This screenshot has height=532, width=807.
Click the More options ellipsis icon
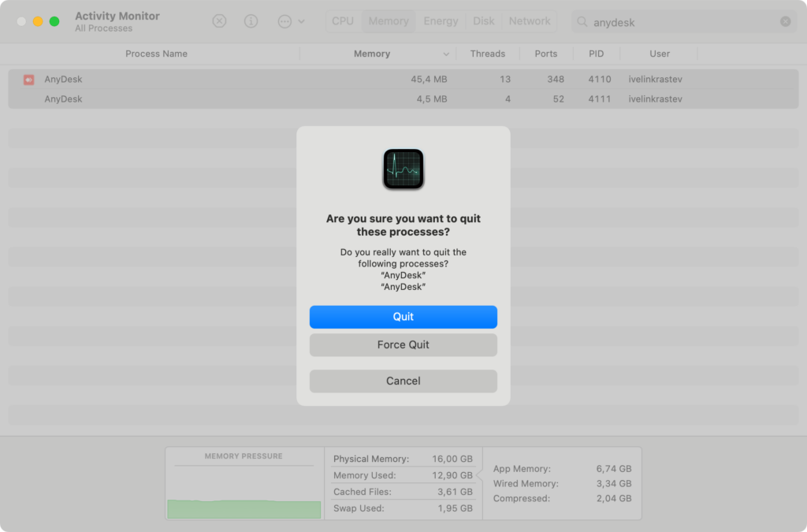(285, 21)
